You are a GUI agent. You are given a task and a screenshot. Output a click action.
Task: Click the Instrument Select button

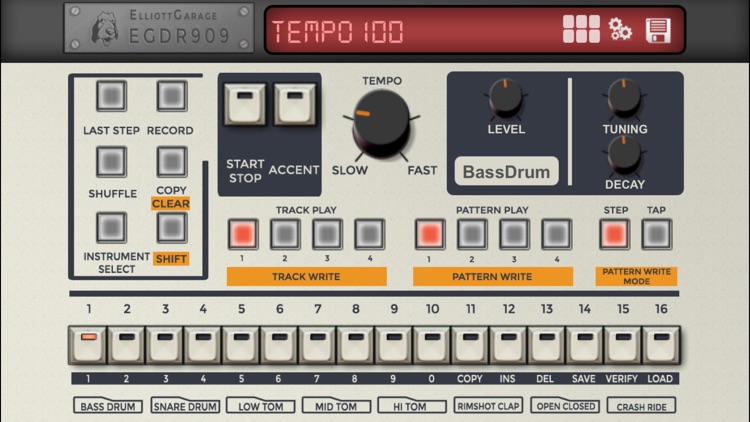pyautogui.click(x=111, y=227)
